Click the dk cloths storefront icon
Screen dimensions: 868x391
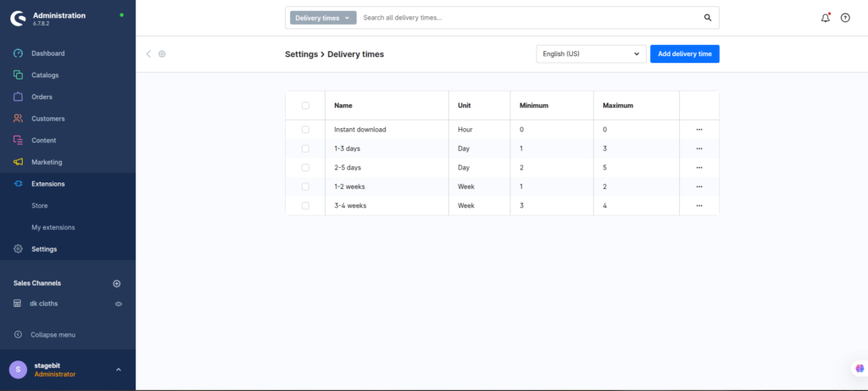pos(17,304)
